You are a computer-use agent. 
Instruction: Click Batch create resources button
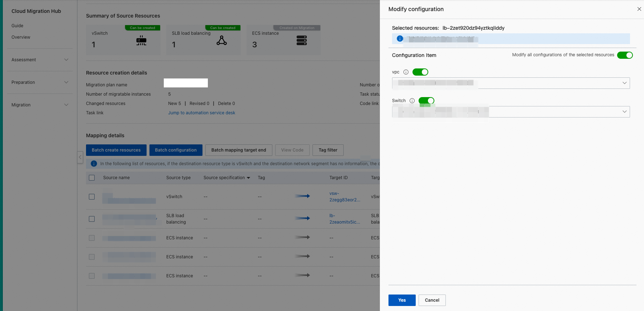(116, 150)
